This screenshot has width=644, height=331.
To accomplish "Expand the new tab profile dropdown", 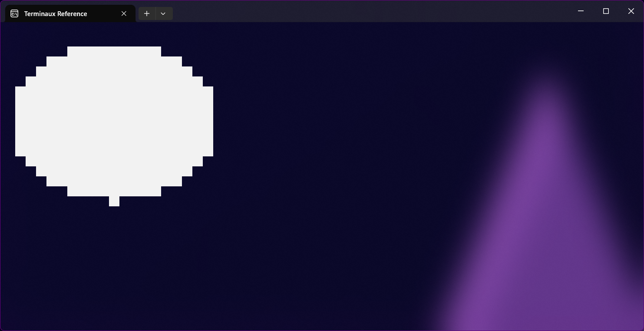I will click(163, 13).
